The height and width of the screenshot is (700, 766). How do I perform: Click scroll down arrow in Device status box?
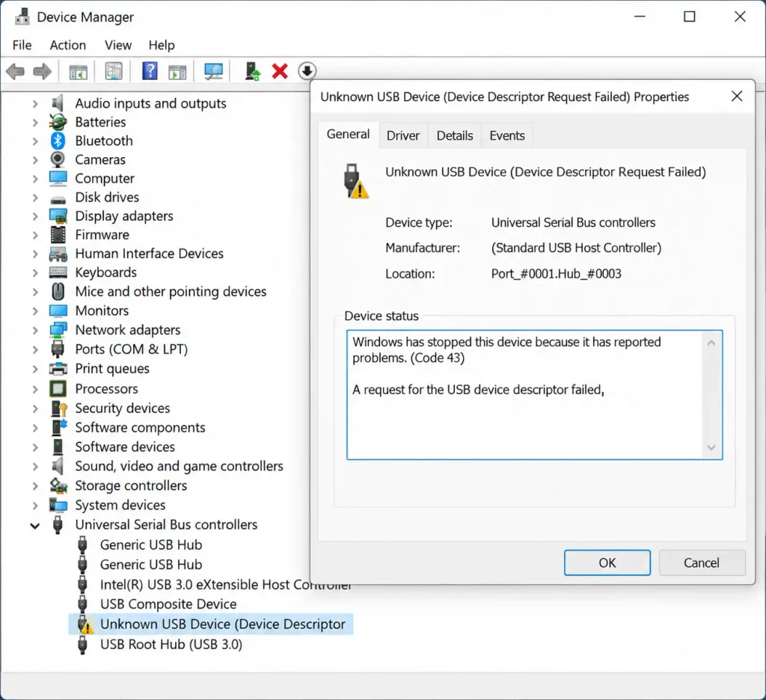tap(711, 447)
